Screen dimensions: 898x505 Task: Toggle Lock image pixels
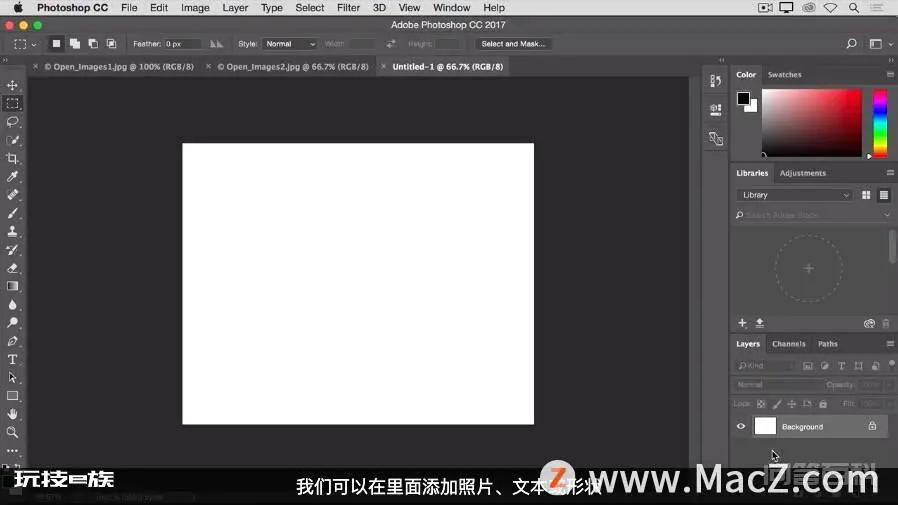point(777,404)
